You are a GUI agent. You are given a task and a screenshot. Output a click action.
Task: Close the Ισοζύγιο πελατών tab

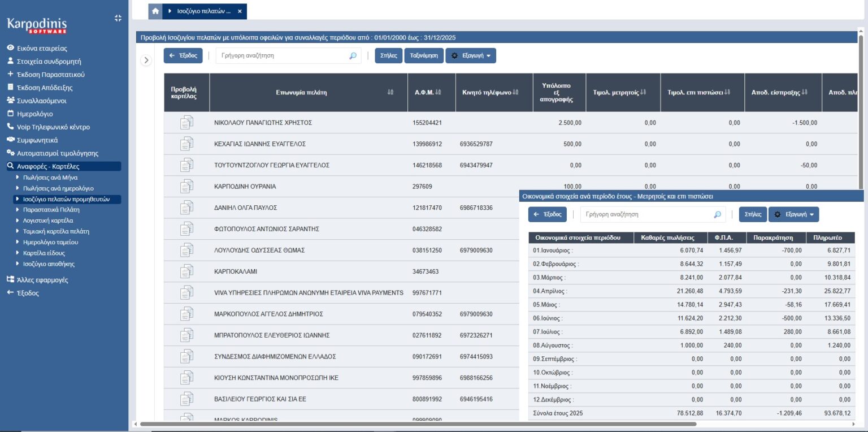click(240, 11)
